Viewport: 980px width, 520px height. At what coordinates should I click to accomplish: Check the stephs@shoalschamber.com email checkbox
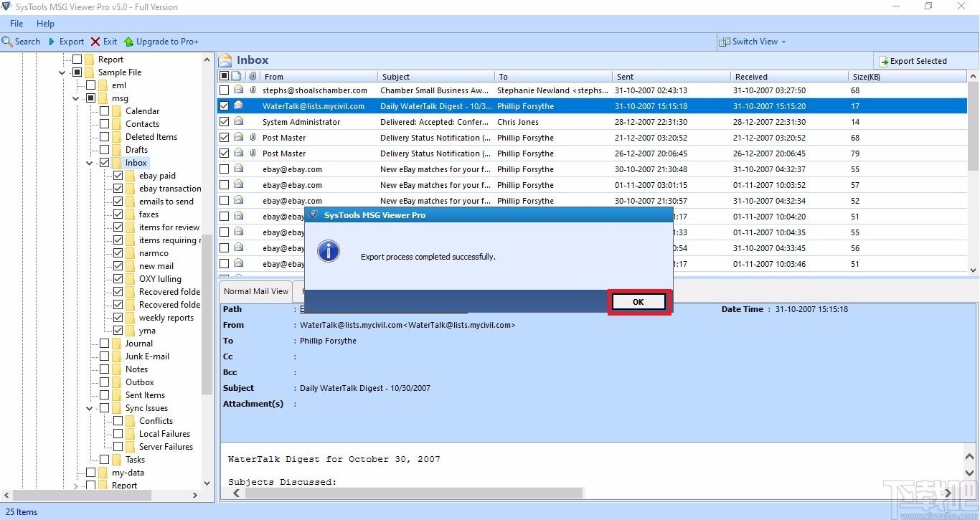point(225,90)
